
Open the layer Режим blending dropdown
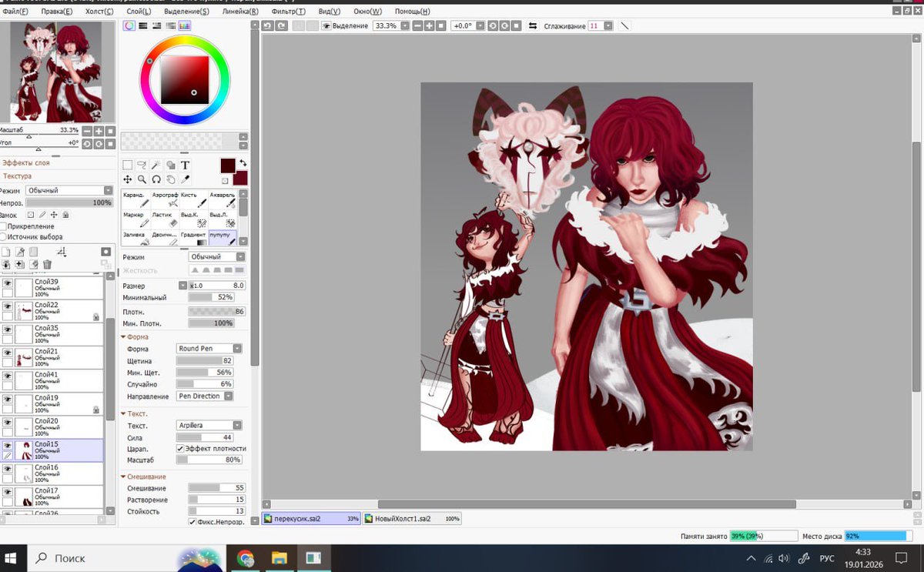(69, 190)
